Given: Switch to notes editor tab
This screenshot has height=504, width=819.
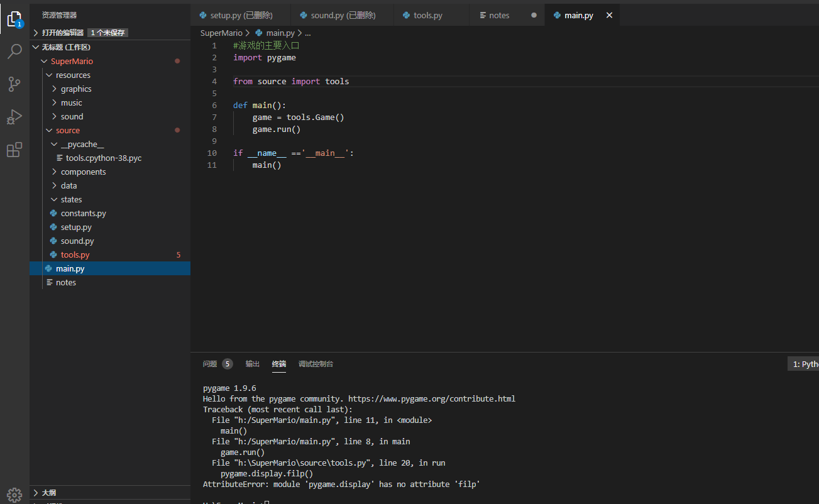Looking at the screenshot, I should tap(507, 15).
